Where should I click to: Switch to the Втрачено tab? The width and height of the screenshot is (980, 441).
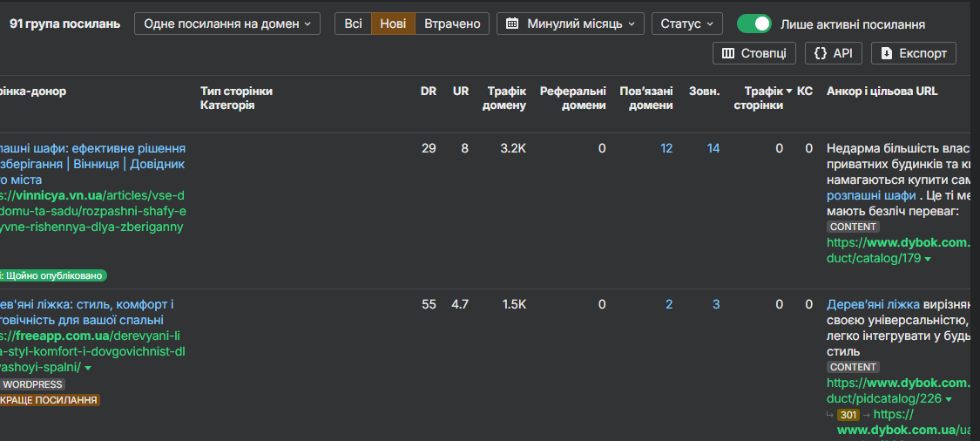pos(452,24)
